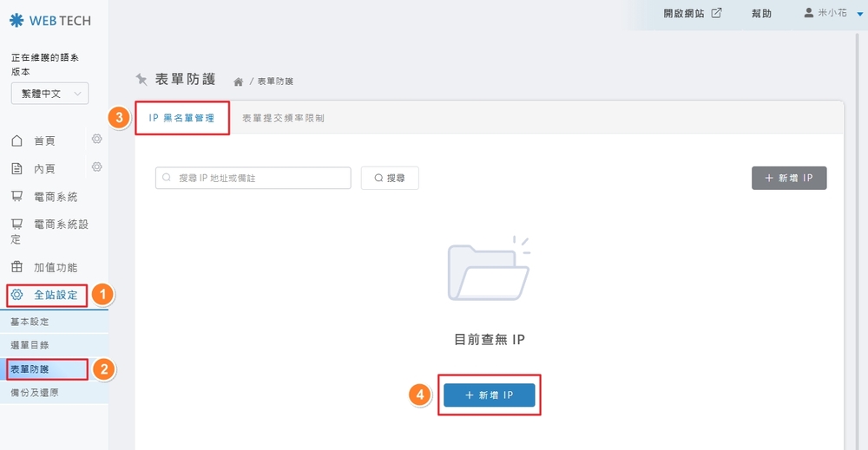Select the IP 黑名單管理 tab

click(x=182, y=117)
